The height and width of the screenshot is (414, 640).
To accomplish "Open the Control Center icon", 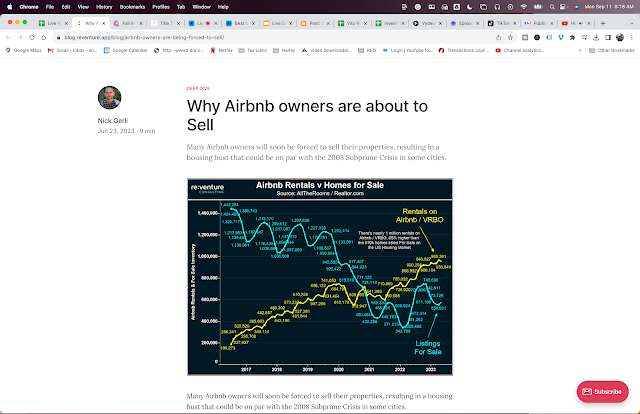I will tap(564, 7).
